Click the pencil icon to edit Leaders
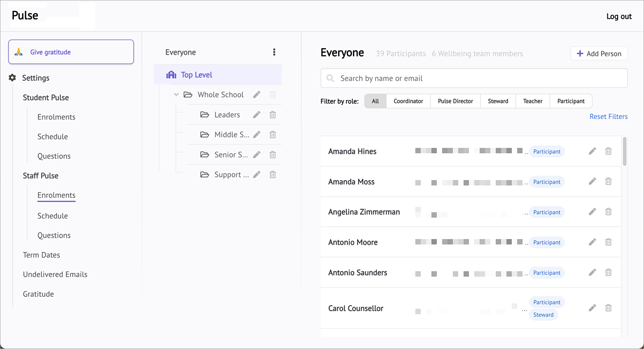This screenshot has height=349, width=644. point(256,114)
